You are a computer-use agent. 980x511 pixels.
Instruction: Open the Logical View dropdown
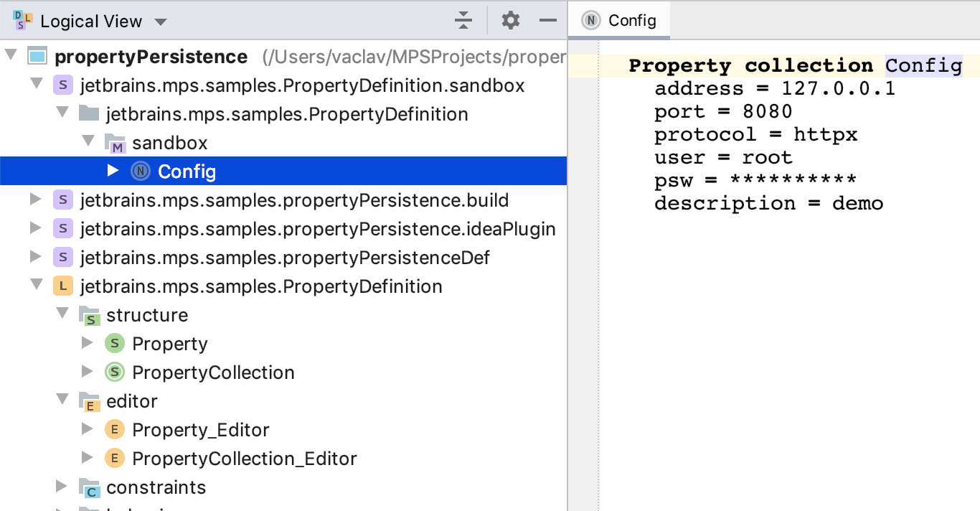[161, 22]
